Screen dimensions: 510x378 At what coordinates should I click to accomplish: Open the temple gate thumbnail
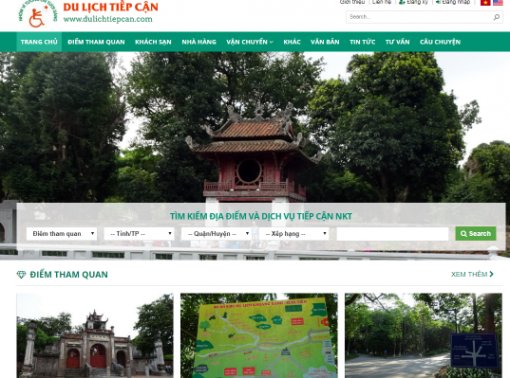95,336
